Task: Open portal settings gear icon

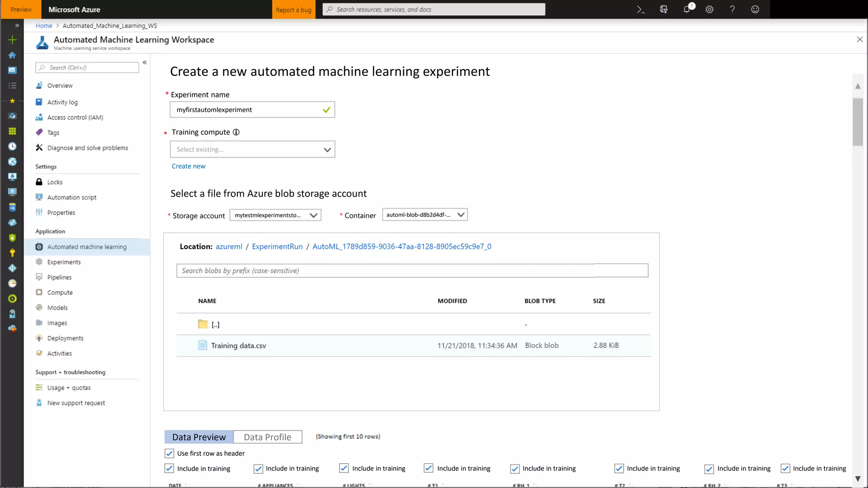Action: (709, 9)
